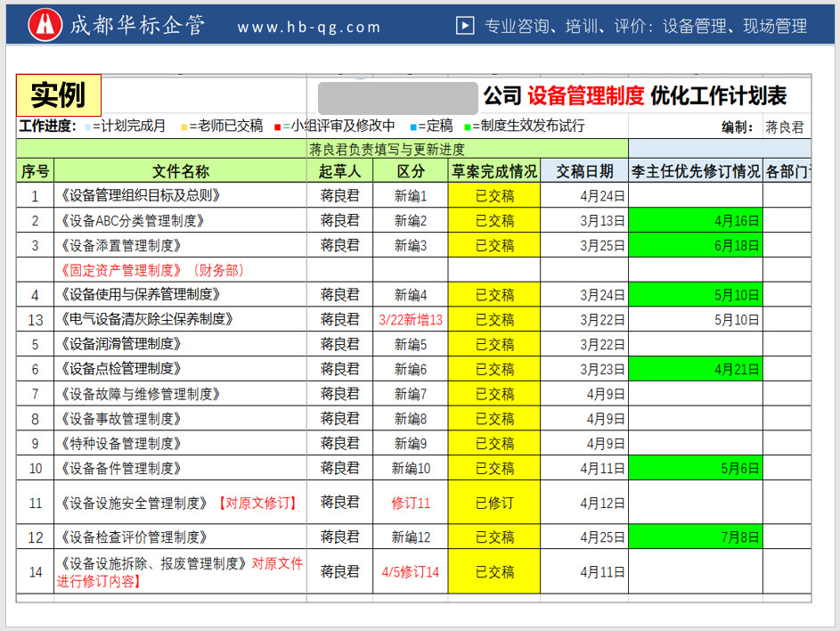The image size is (840, 631).
Task: Open the www.hb-qg.com website link
Action: point(308,27)
